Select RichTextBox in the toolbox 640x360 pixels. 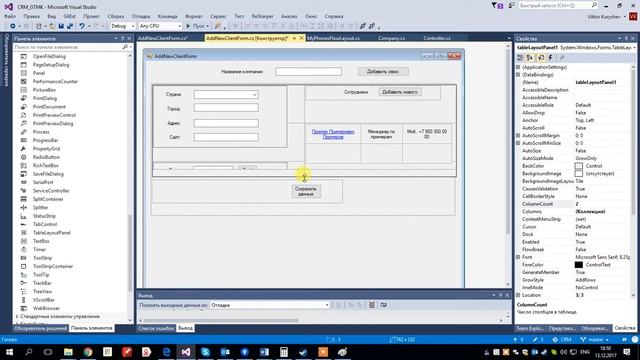[45, 166]
